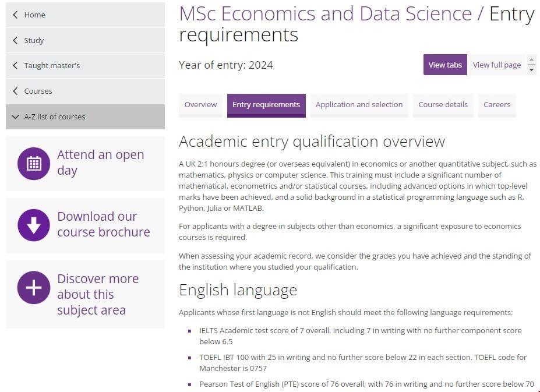The width and height of the screenshot is (540, 392).
Task: Open the Application and selection tab
Action: click(359, 105)
